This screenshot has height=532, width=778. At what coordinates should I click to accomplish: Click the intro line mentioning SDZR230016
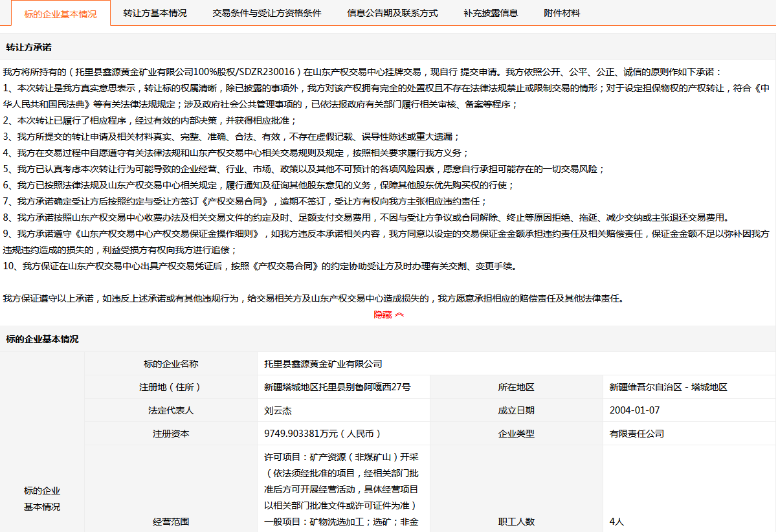click(x=362, y=72)
